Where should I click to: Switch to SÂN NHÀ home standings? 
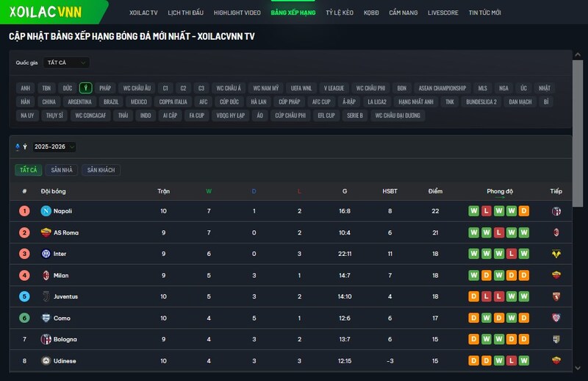(62, 170)
